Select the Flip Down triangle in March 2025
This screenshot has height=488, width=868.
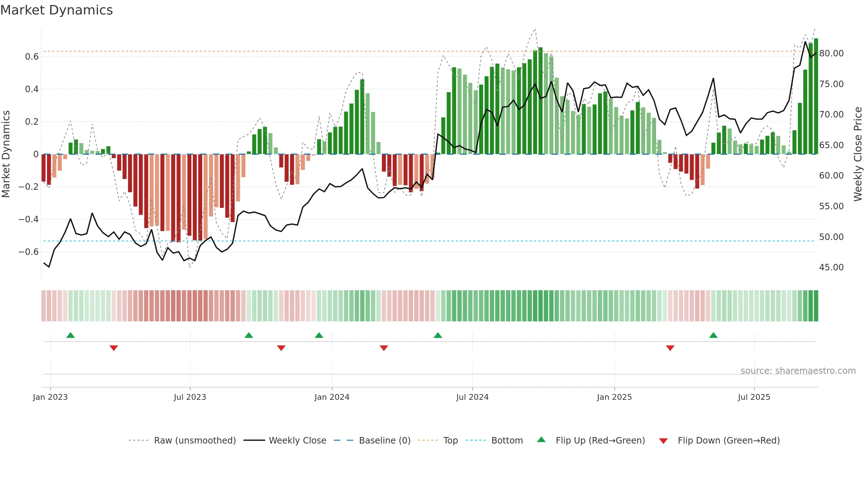pos(670,348)
